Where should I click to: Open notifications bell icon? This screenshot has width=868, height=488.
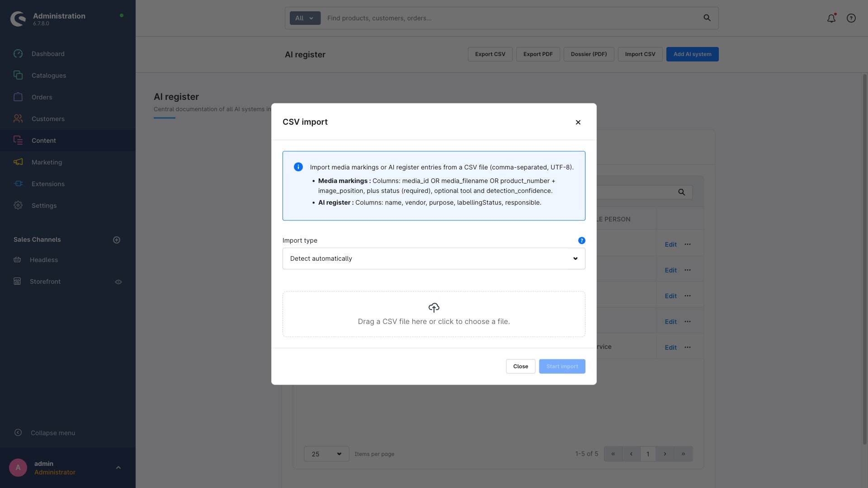(831, 18)
